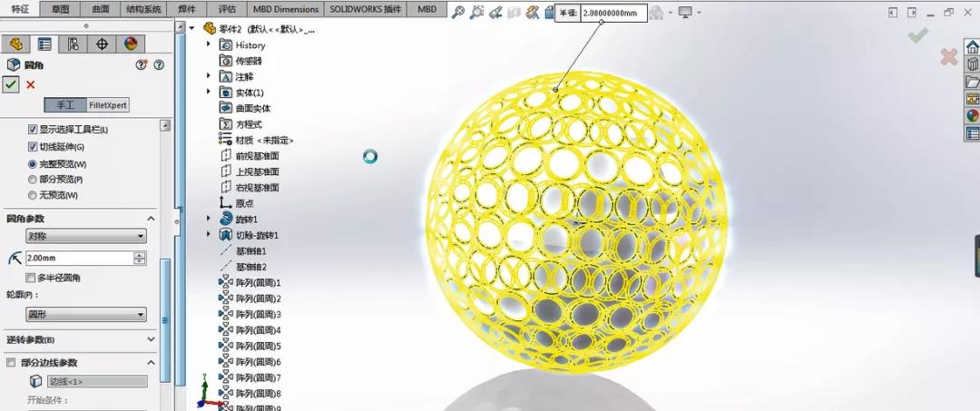Select the 手工 manual fillet button
This screenshot has height=411, width=980.
click(x=65, y=105)
